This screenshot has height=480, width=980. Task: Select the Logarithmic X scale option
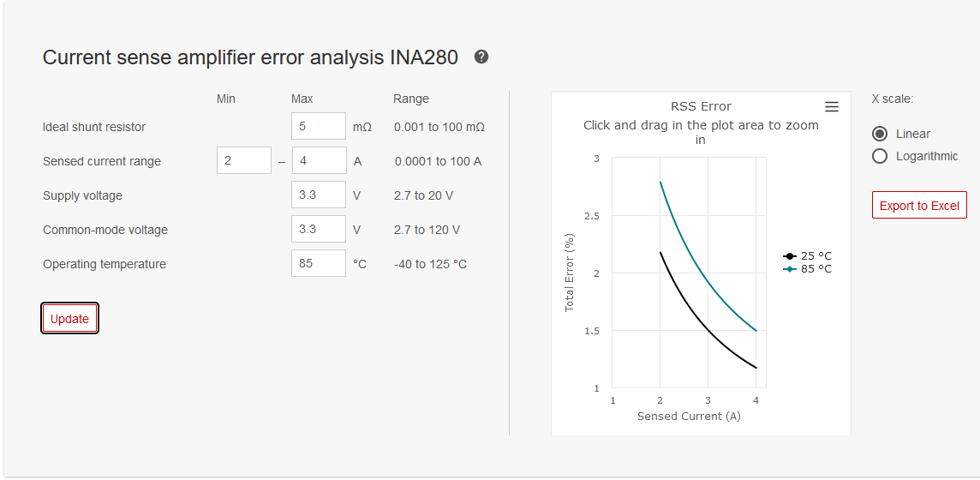(x=880, y=156)
